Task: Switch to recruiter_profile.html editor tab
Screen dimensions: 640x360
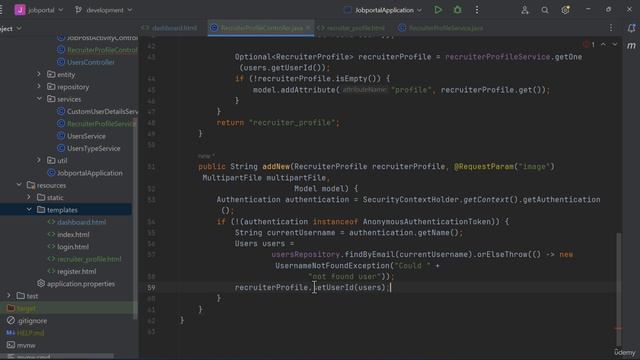Action: 351,28
